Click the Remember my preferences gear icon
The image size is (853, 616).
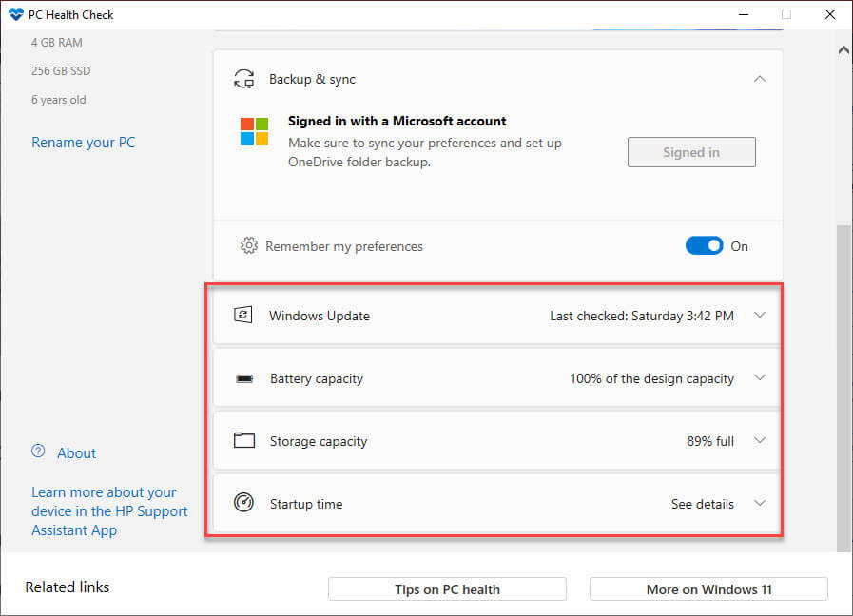(x=249, y=246)
